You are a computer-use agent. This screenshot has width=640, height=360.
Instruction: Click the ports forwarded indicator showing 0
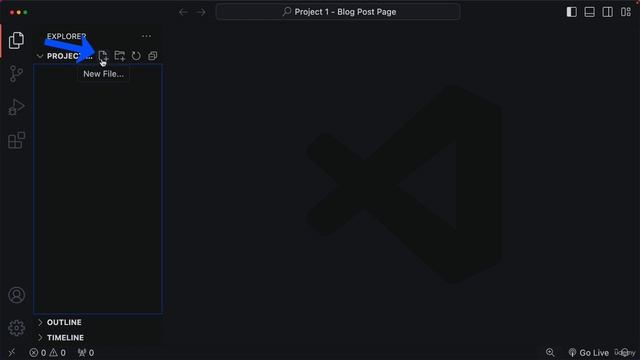click(86, 353)
